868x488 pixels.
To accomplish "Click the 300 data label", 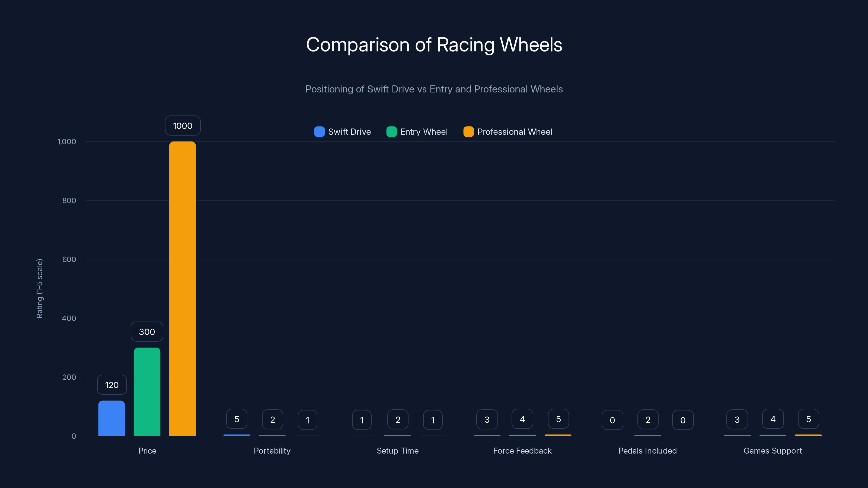I will (x=147, y=331).
